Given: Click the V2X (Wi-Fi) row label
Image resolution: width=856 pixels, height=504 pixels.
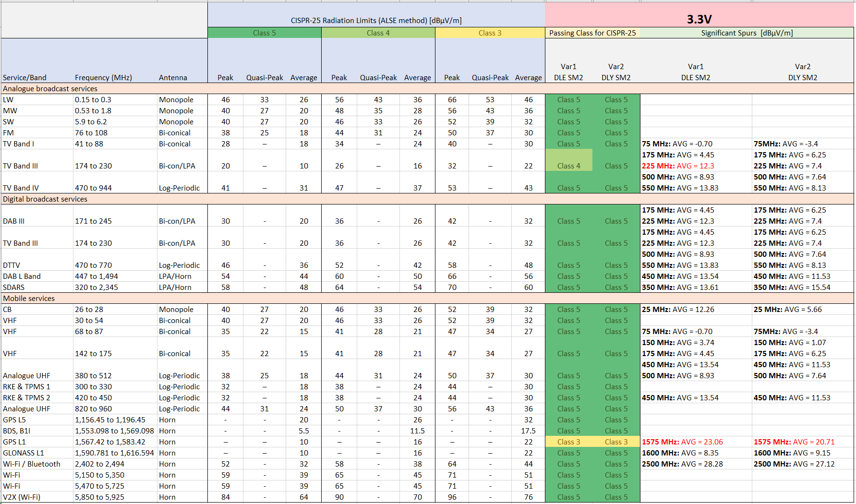Looking at the screenshot, I should 22,497.
